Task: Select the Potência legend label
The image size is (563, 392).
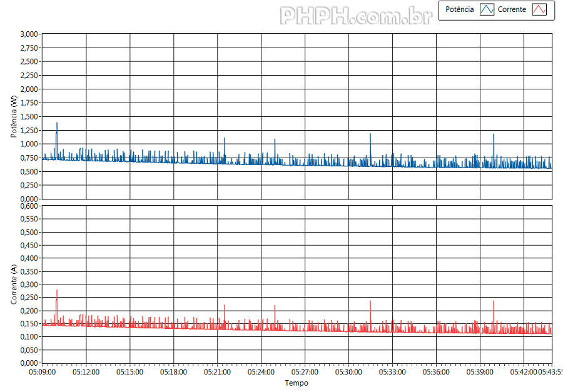Action: tap(459, 9)
